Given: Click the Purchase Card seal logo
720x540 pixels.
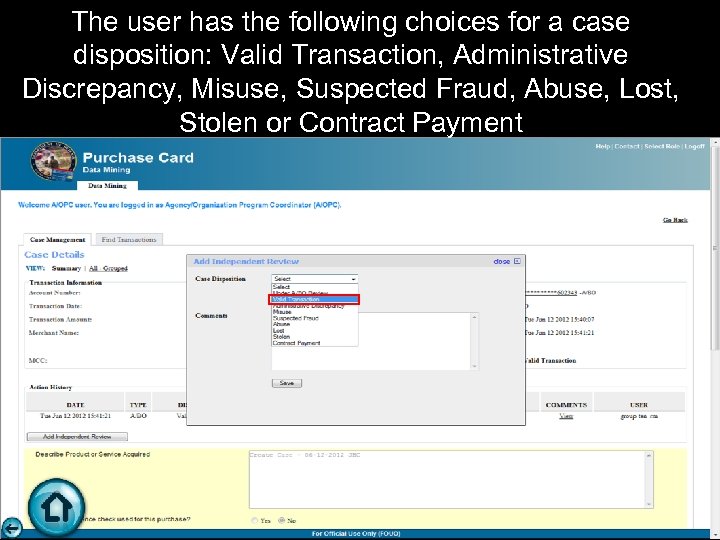Looking at the screenshot, I should 53,162.
